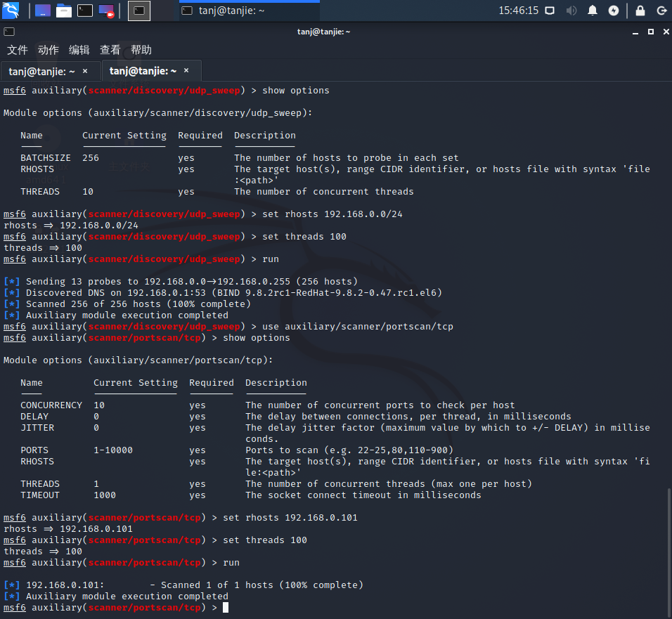Click the screen recorder panel icon
Image resolution: width=672 pixels, height=619 pixels.
(x=106, y=11)
